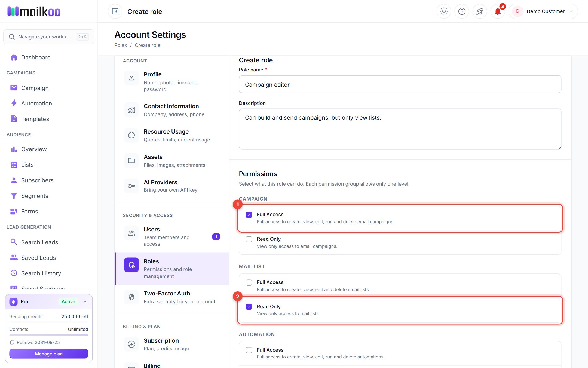Screen dimensions: 588x368
Task: Open Assets settings section
Action: click(171, 161)
